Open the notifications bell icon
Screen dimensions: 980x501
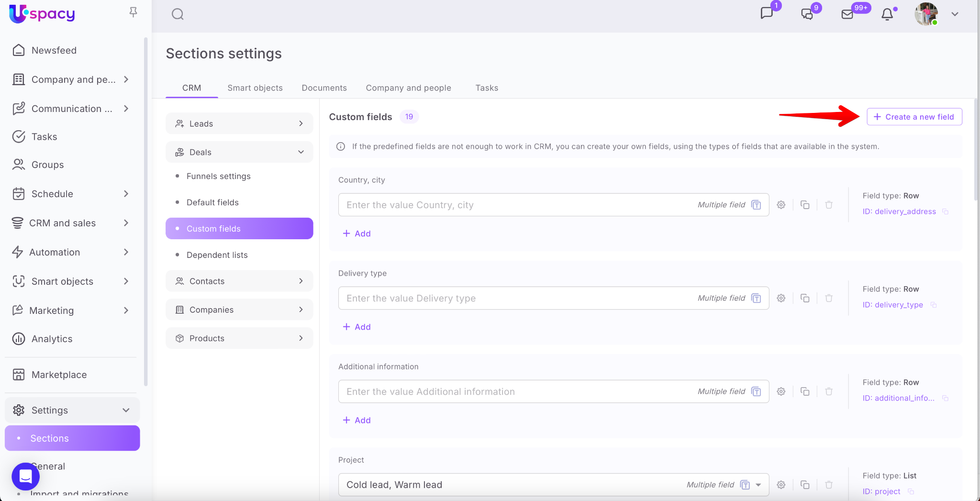pyautogui.click(x=887, y=14)
